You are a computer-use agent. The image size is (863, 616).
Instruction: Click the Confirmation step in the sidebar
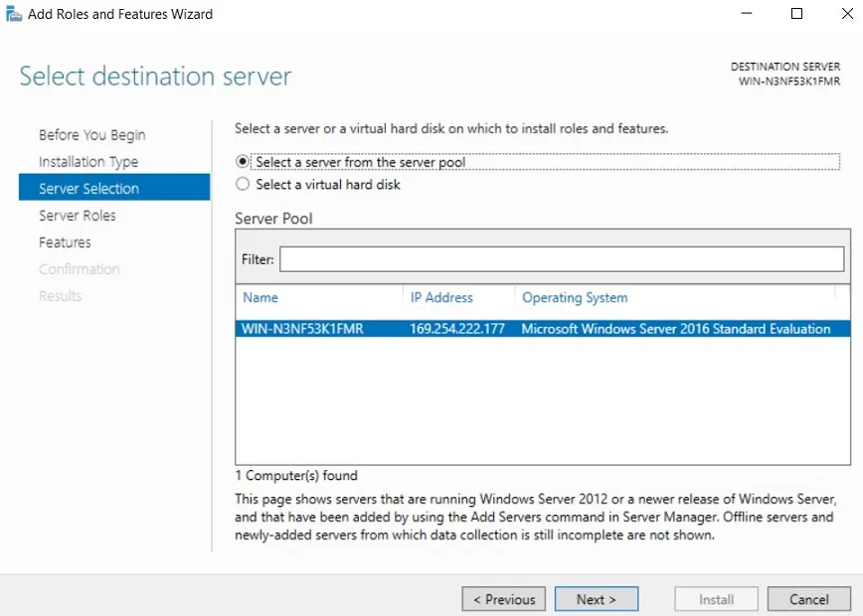tap(80, 269)
